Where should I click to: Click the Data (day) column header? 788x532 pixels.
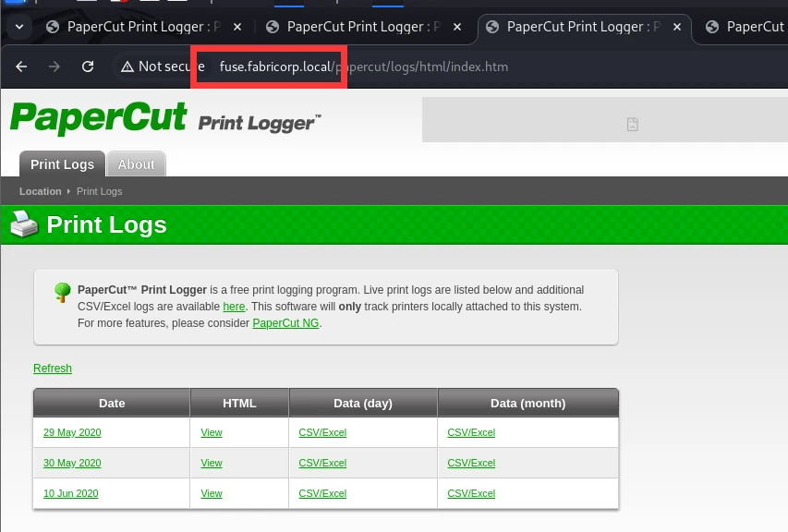(x=363, y=403)
